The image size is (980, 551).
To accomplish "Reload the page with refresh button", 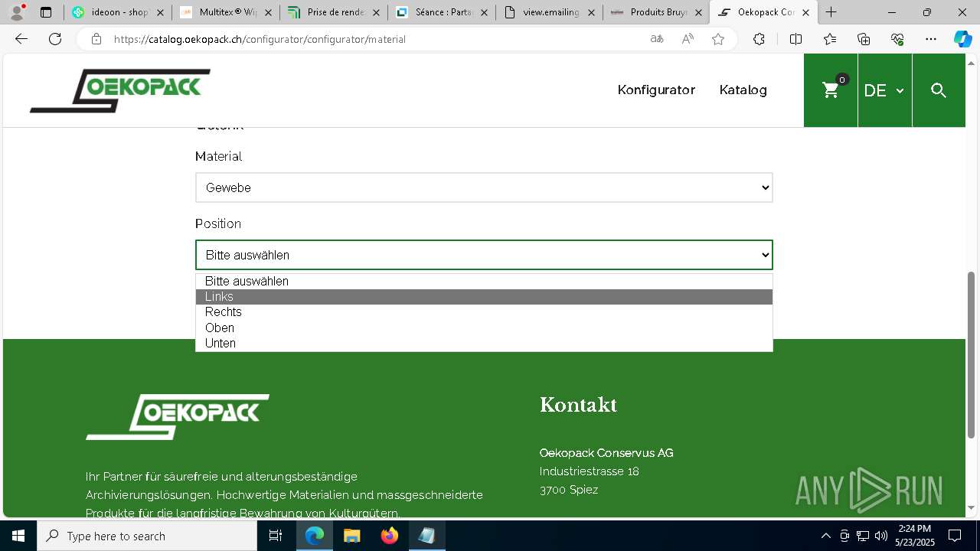I will click(x=55, y=39).
